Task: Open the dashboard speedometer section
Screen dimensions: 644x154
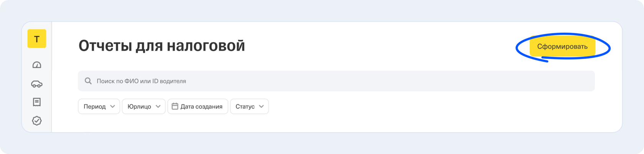Action: click(x=37, y=65)
